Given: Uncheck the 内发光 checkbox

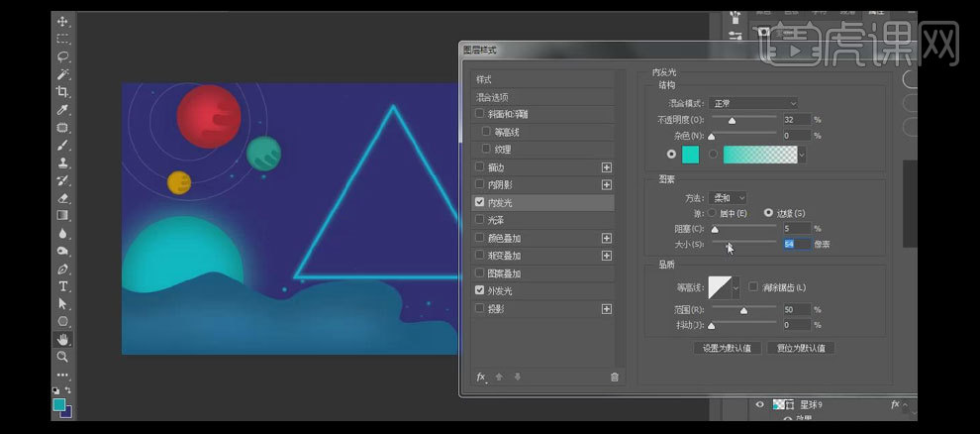Looking at the screenshot, I should tap(479, 202).
